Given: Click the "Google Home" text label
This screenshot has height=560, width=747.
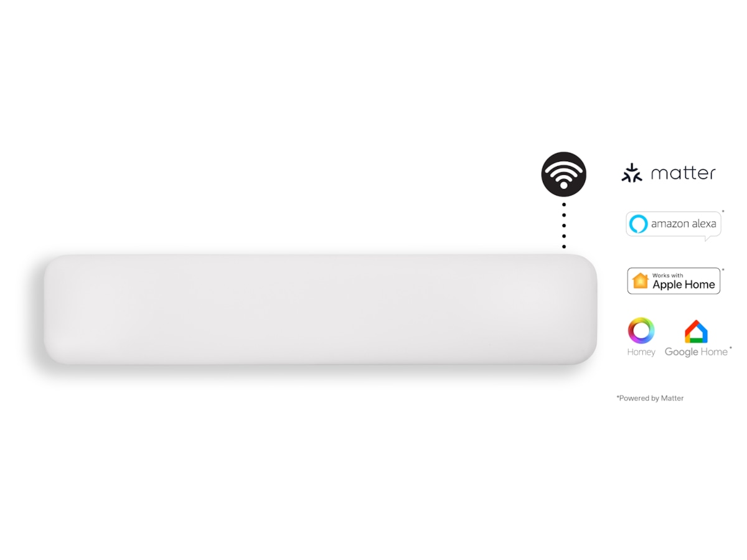Looking at the screenshot, I should point(696,352).
